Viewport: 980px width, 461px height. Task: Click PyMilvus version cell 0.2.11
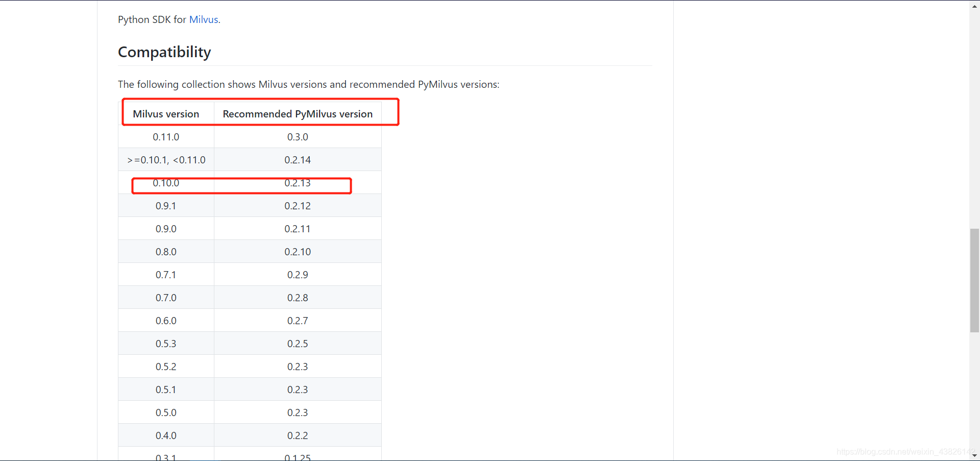tap(298, 229)
